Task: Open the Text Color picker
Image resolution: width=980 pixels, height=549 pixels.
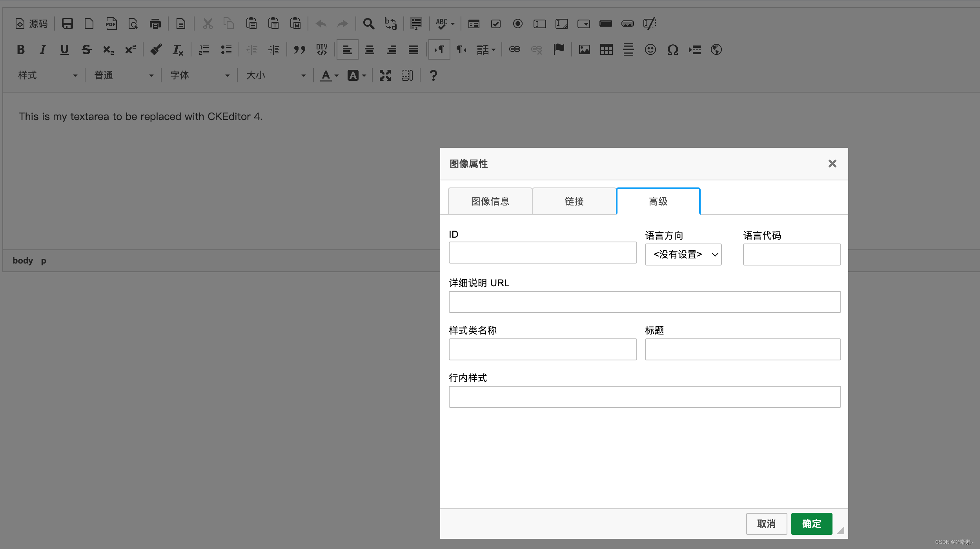Action: tap(329, 75)
